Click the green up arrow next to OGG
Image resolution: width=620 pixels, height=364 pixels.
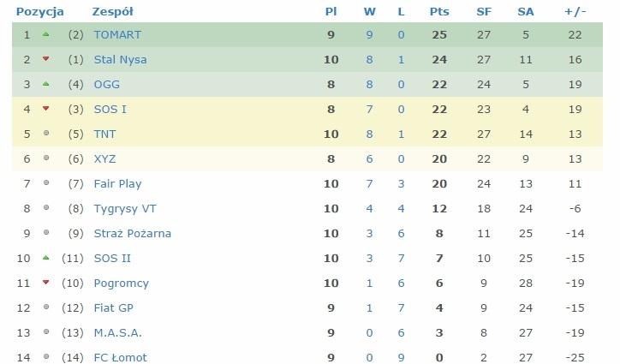point(46,84)
